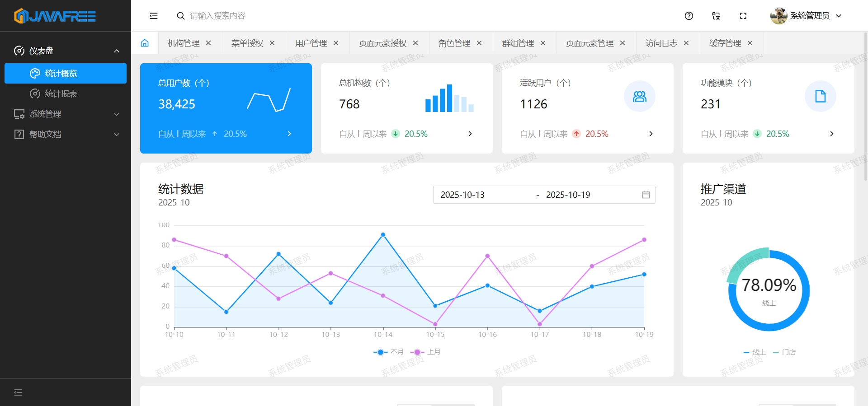Open the help question mark icon
This screenshot has width=868, height=406.
(x=689, y=16)
